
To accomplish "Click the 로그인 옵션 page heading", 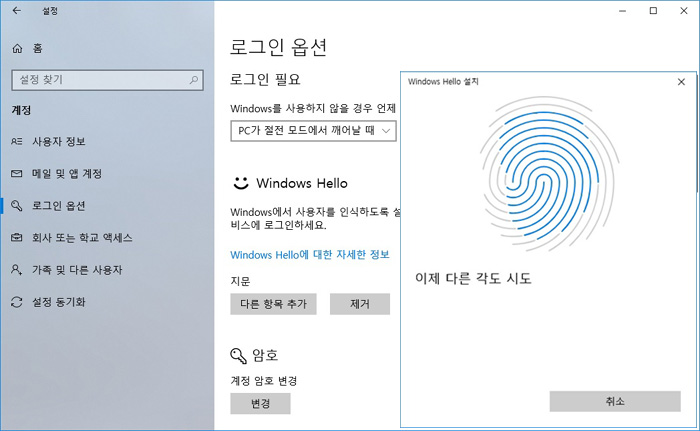I will (x=278, y=47).
